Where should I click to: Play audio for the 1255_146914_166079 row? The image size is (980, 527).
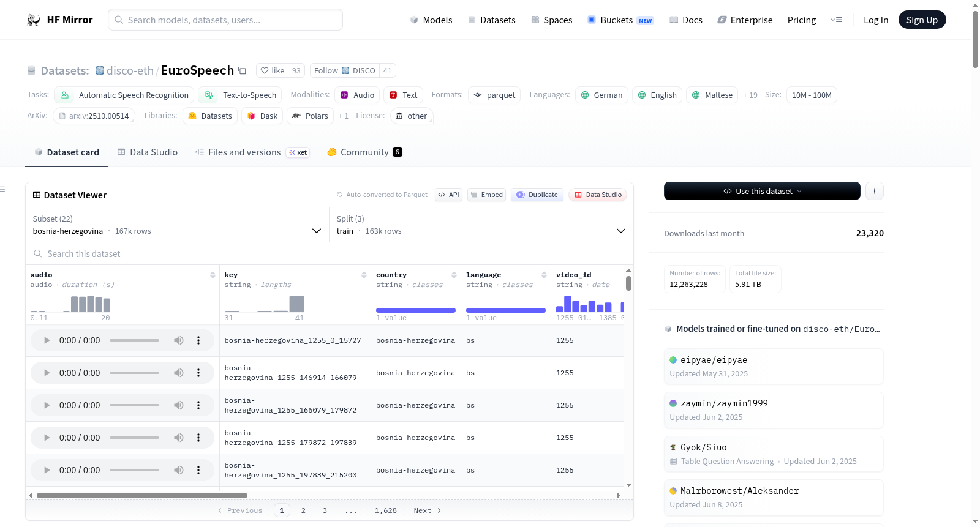tap(47, 373)
